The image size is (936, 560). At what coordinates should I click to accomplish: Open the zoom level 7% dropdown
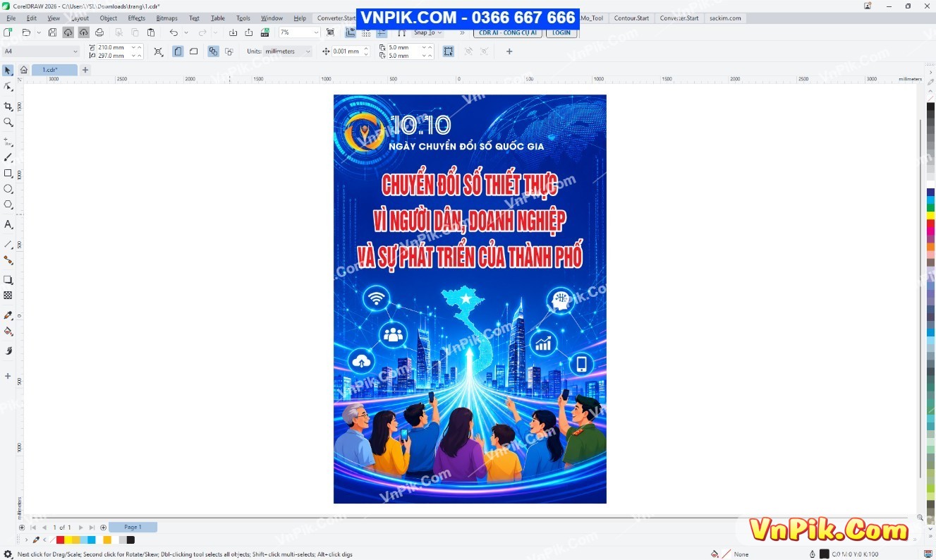pyautogui.click(x=316, y=32)
